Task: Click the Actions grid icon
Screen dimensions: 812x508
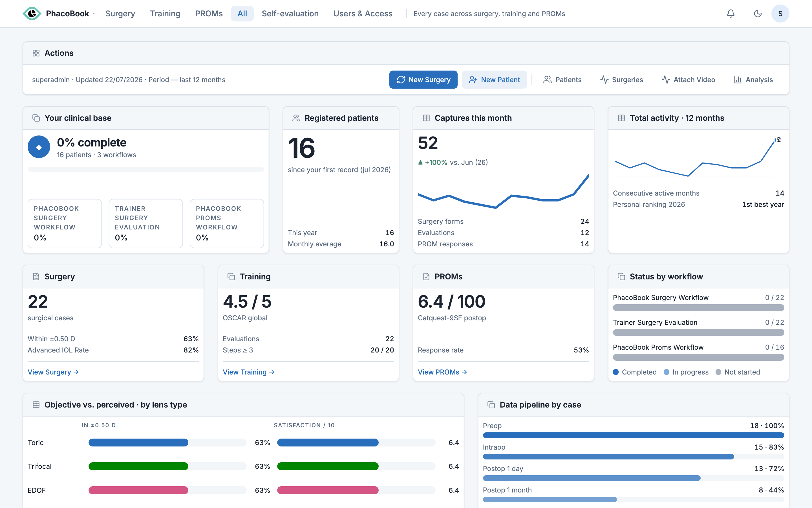Action: coord(36,53)
